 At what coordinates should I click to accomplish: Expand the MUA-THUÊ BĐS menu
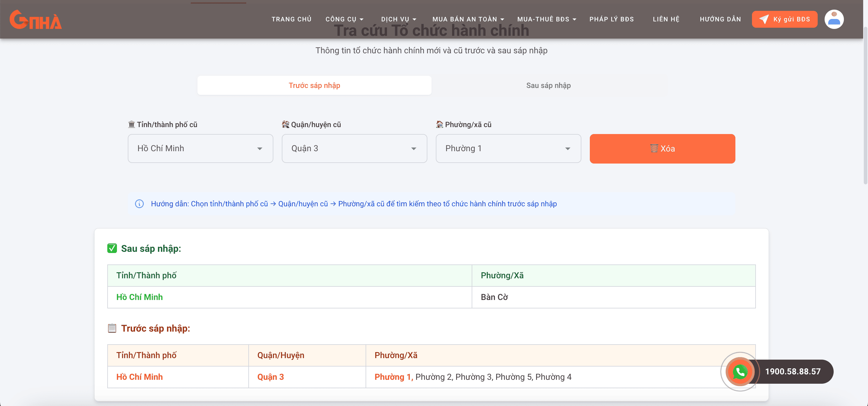coord(546,19)
